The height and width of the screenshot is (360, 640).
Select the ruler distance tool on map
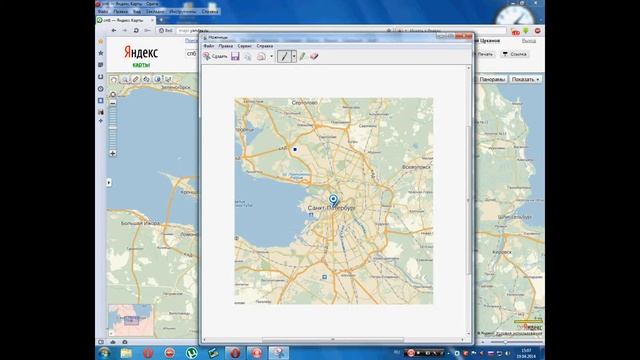click(136, 79)
